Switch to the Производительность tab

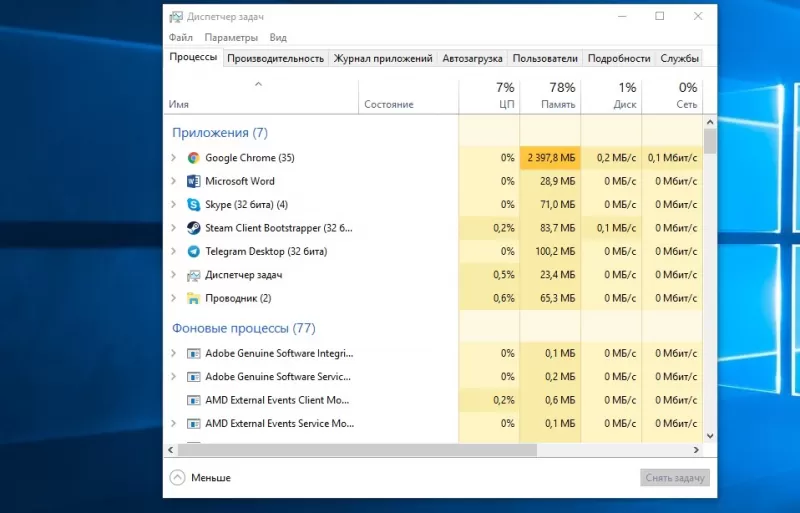pyautogui.click(x=276, y=59)
